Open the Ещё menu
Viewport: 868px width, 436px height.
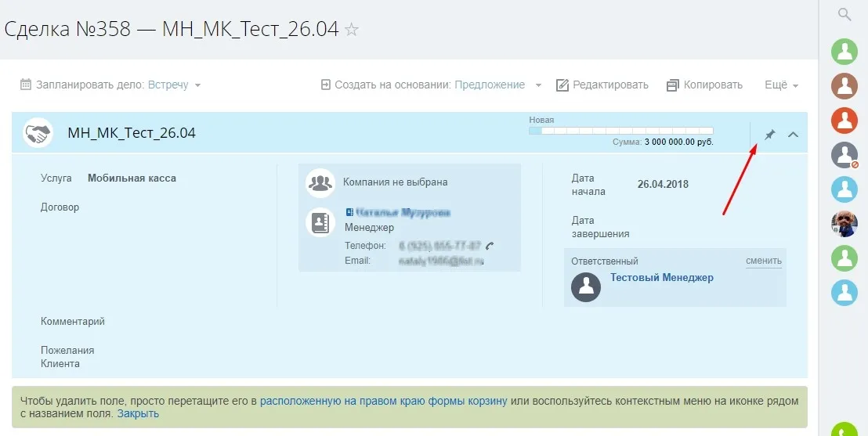pos(780,85)
